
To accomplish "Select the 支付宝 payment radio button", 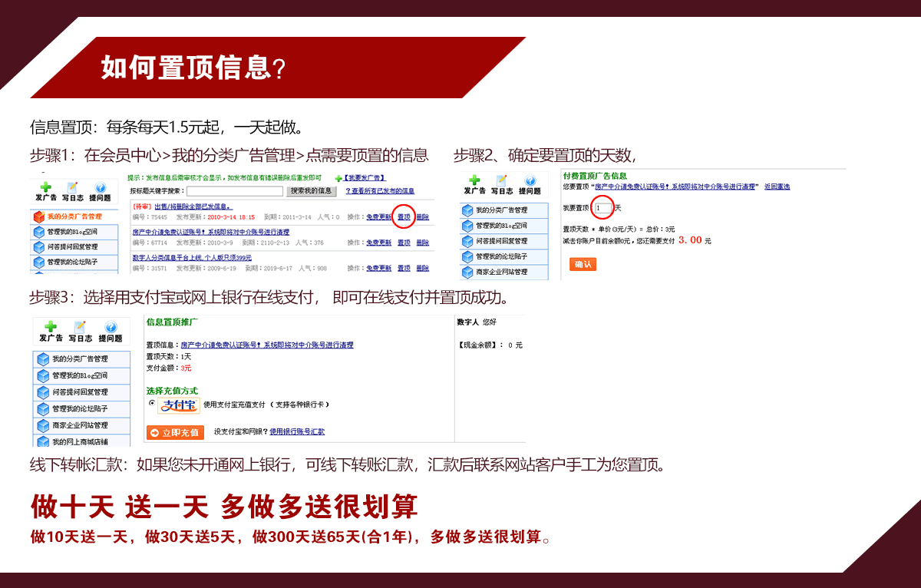I will [152, 403].
